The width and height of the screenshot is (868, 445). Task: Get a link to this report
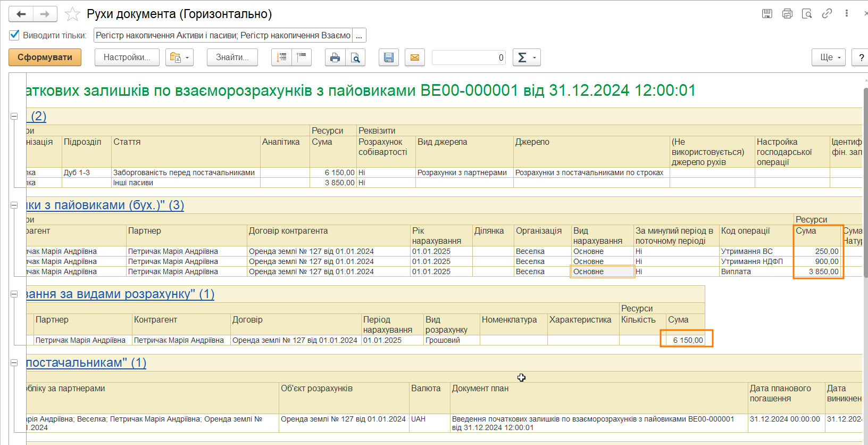pyautogui.click(x=827, y=14)
